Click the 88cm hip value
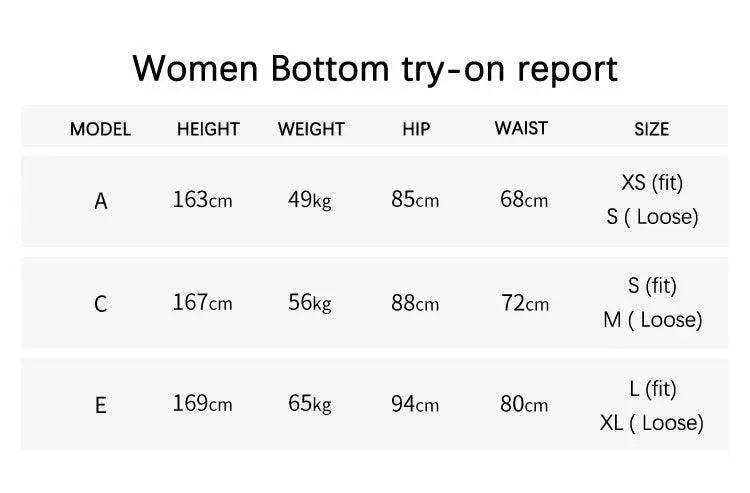Viewport: 750px width, 493px height. coord(415,303)
